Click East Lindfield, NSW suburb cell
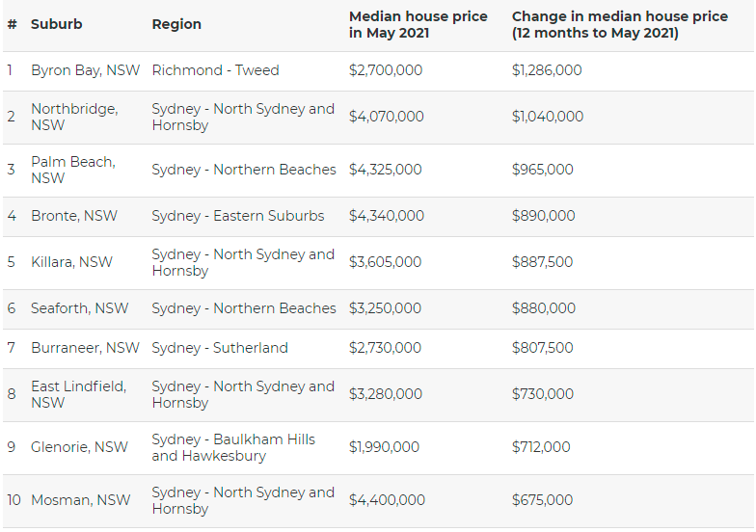The width and height of the screenshot is (756, 532). pyautogui.click(x=78, y=394)
